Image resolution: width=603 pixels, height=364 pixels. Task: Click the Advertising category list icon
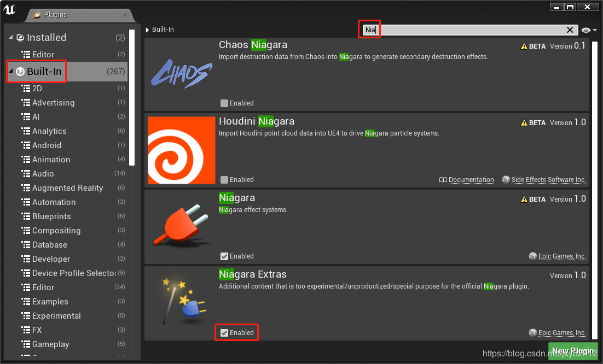26,103
